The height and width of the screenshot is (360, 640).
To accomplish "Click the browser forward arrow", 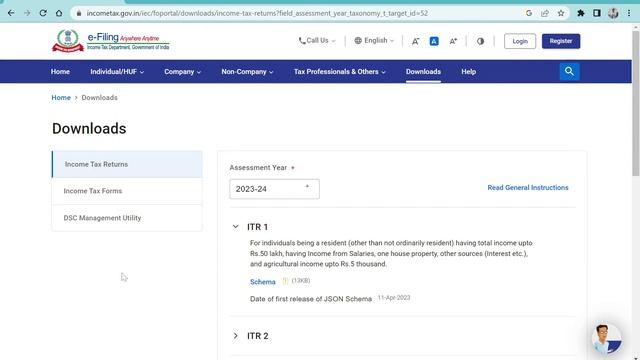I will coord(27,13).
